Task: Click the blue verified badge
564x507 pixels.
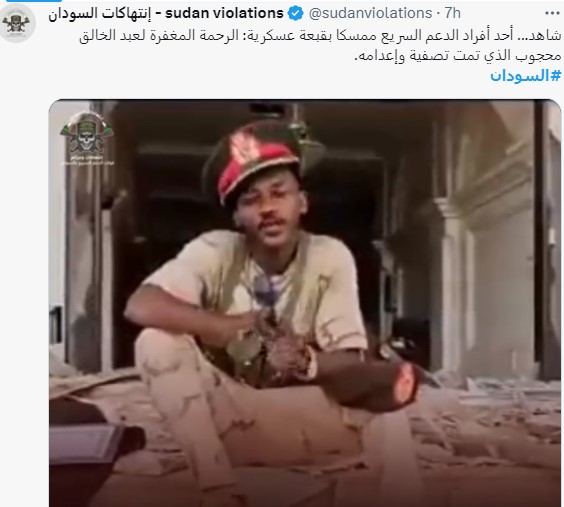Action: coord(296,14)
